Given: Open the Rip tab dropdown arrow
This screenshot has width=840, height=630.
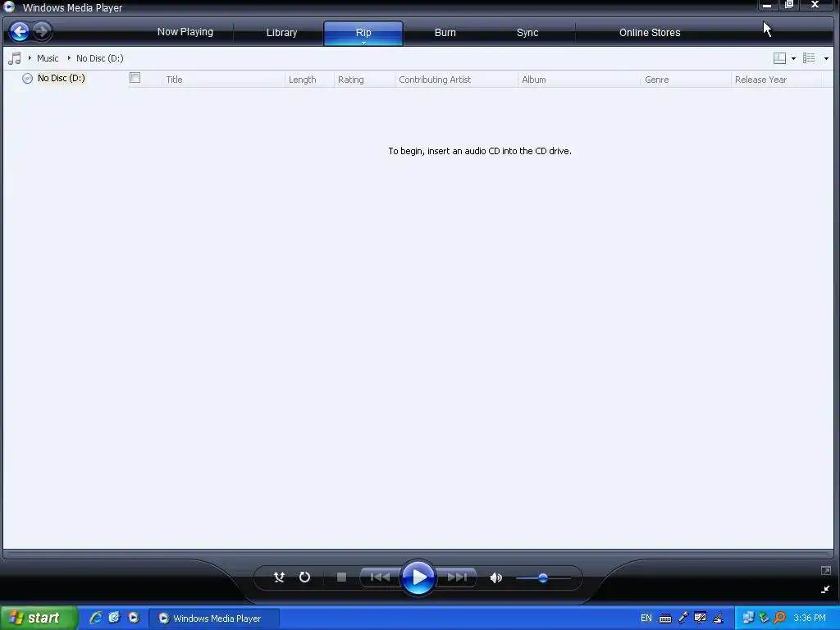Looking at the screenshot, I should (363, 43).
